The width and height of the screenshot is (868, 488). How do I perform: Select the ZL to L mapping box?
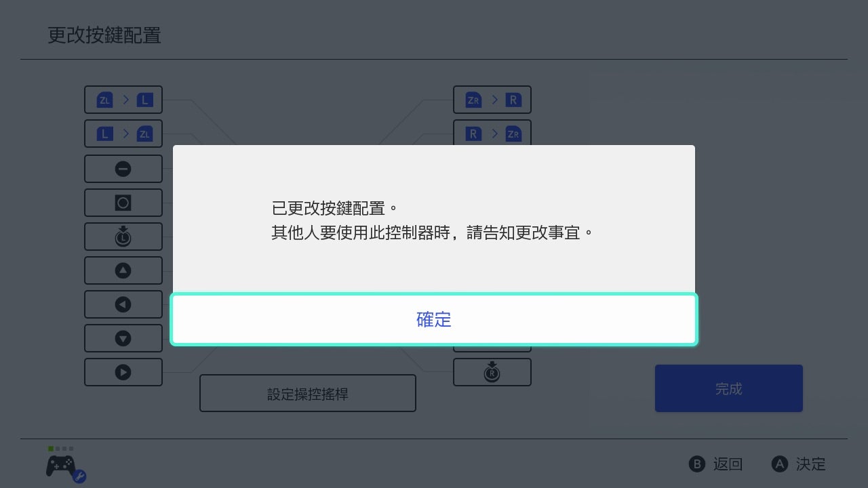pos(123,100)
